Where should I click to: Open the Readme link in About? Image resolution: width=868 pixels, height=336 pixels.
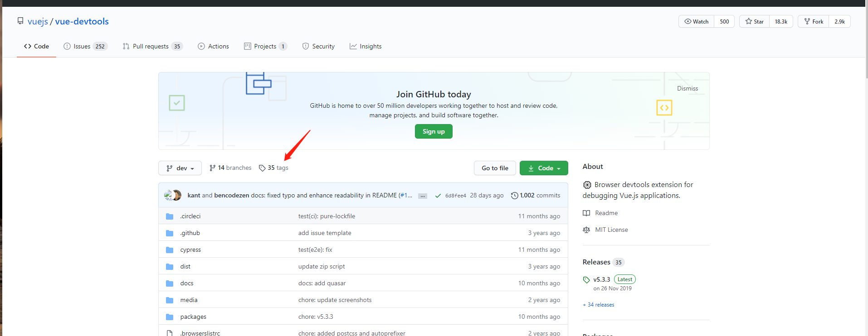point(606,213)
